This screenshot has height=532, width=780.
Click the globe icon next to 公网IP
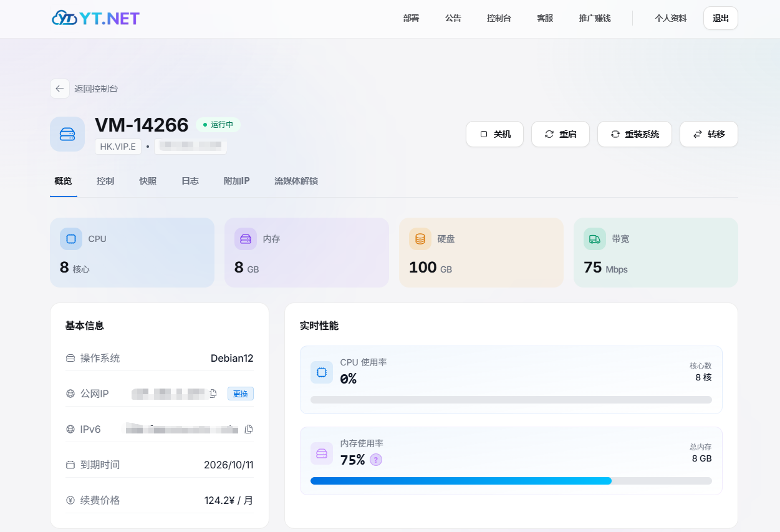coord(70,394)
